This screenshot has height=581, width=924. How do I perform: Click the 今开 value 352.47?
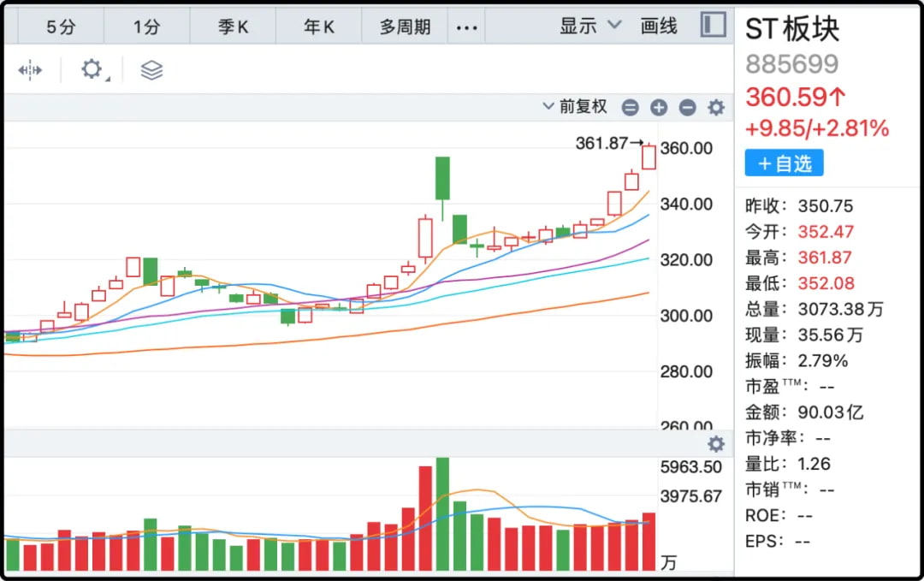click(x=826, y=232)
